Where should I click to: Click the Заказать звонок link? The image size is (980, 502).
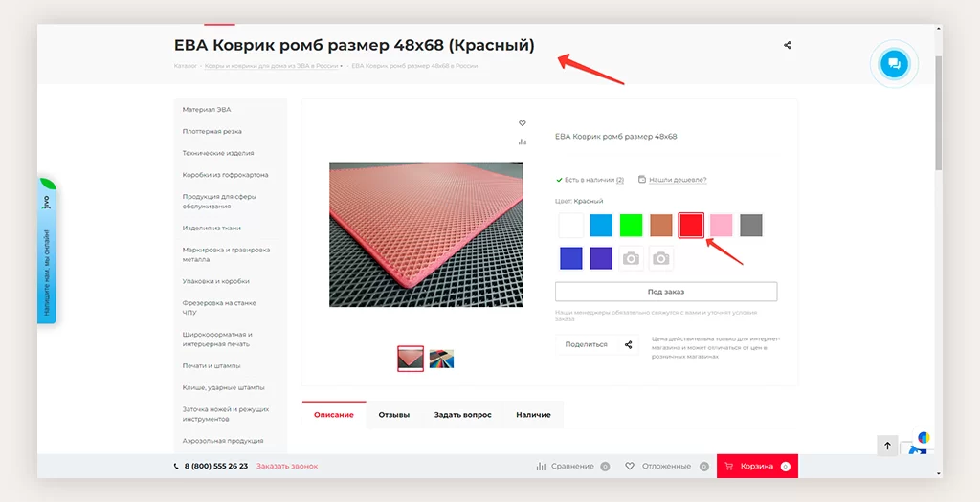coord(287,466)
